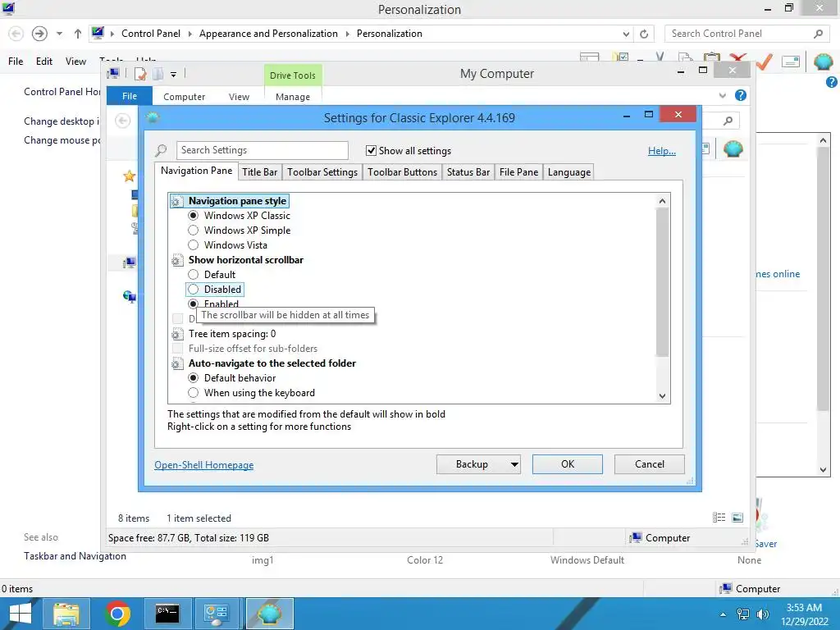Open the Backup button dropdown arrow
The height and width of the screenshot is (630, 840).
[514, 464]
